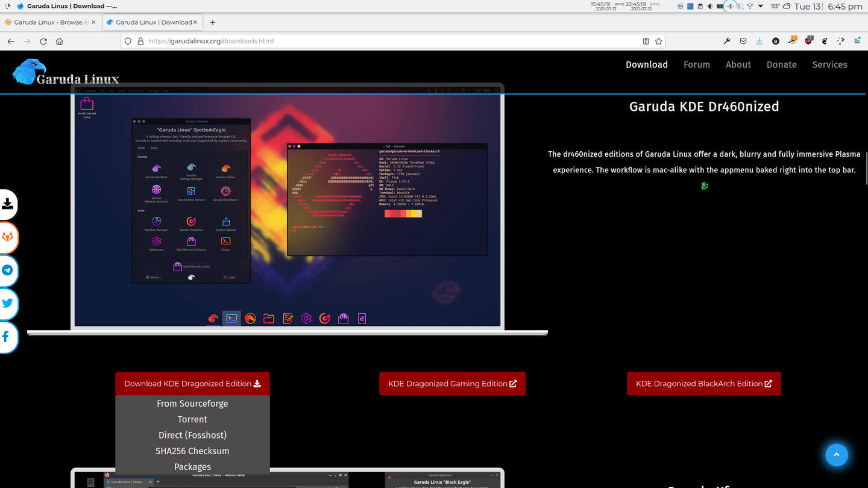The image size is (868, 488).
Task: Open the Firefox downloads panel arrow
Action: 759,41
